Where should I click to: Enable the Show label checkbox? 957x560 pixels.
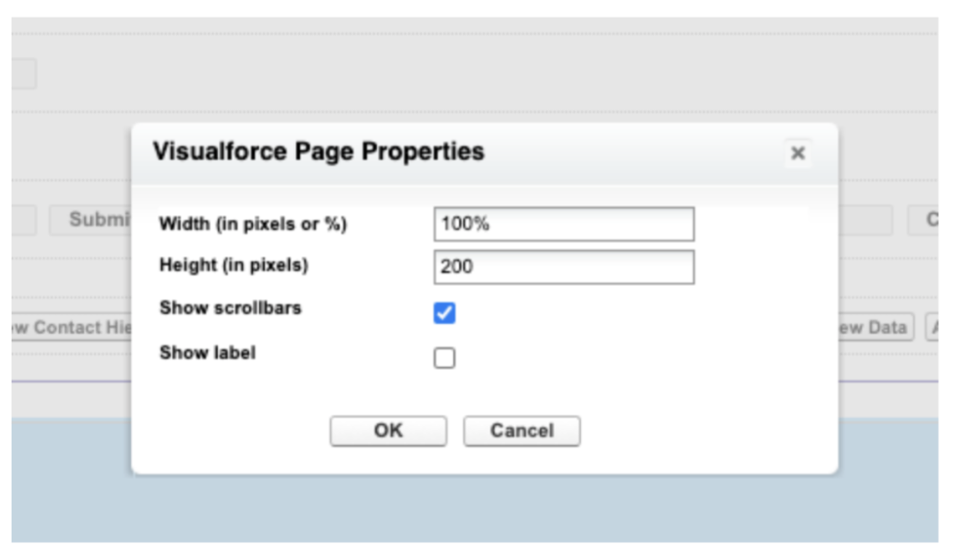click(x=444, y=357)
